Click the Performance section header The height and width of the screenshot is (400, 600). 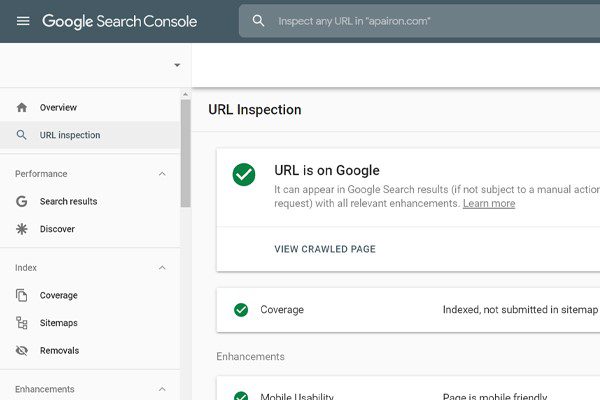pos(41,174)
